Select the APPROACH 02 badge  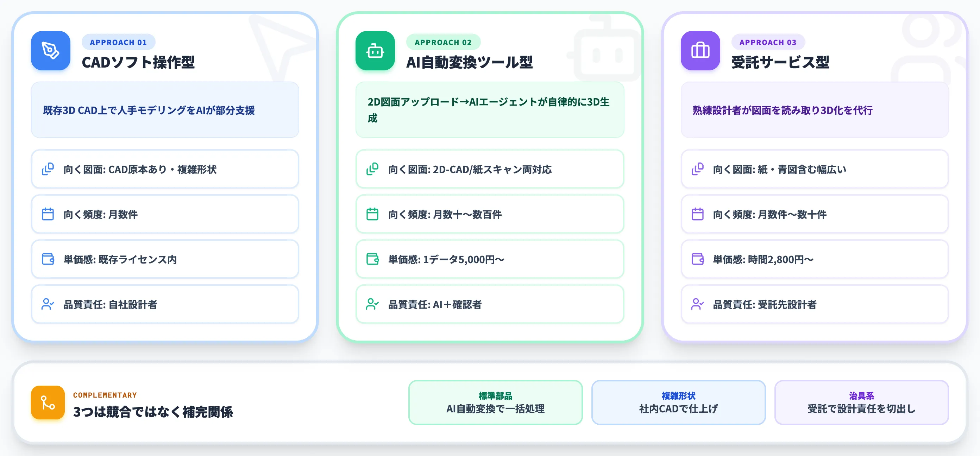pos(443,42)
